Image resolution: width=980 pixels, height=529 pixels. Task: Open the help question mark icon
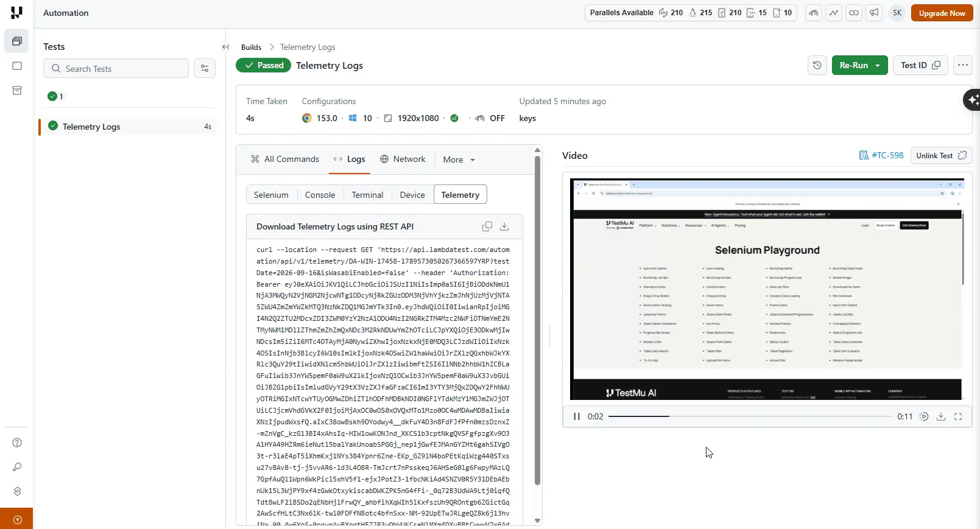(x=17, y=443)
